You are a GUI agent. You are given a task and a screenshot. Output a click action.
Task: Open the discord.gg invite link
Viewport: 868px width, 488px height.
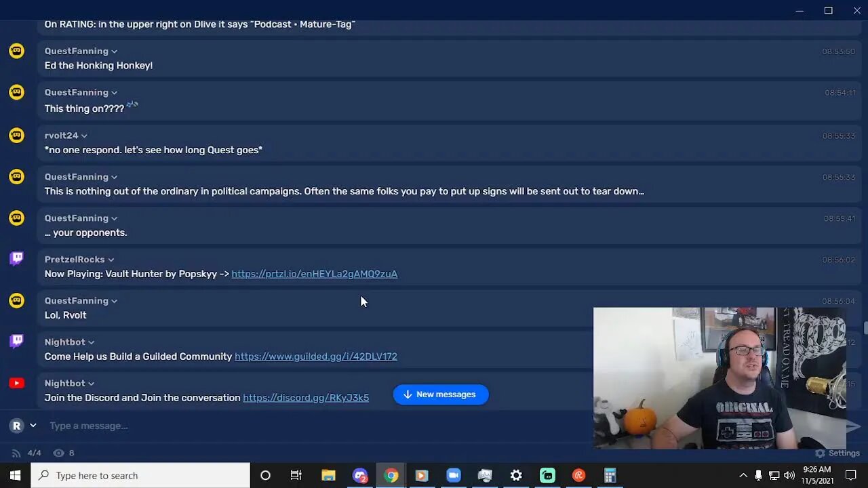coord(306,398)
